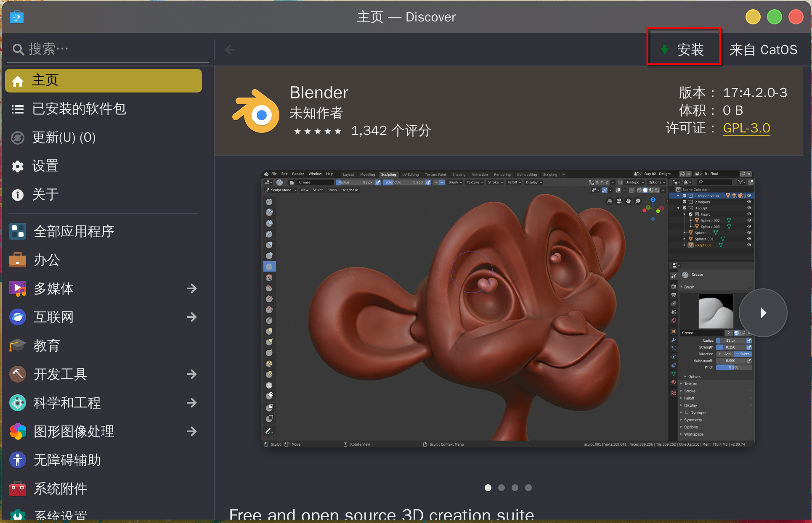Image resolution: width=812 pixels, height=523 pixels.
Task: Select 主页 in the sidebar
Action: tap(103, 80)
